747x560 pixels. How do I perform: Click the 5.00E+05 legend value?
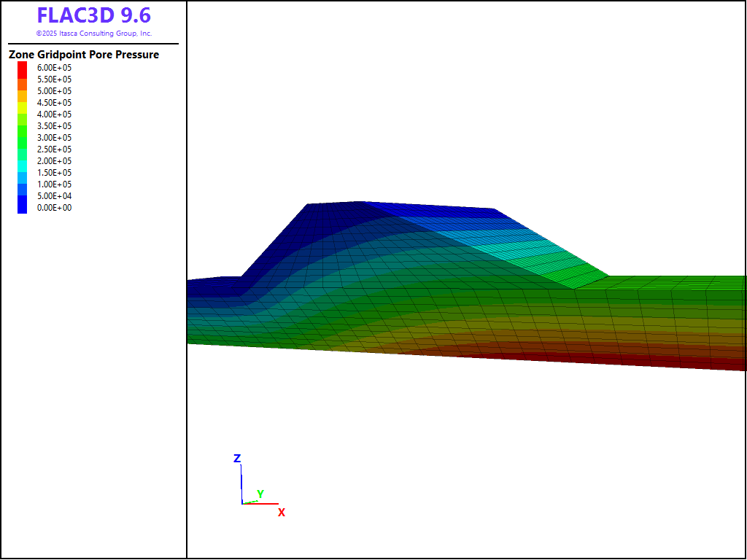(x=54, y=91)
